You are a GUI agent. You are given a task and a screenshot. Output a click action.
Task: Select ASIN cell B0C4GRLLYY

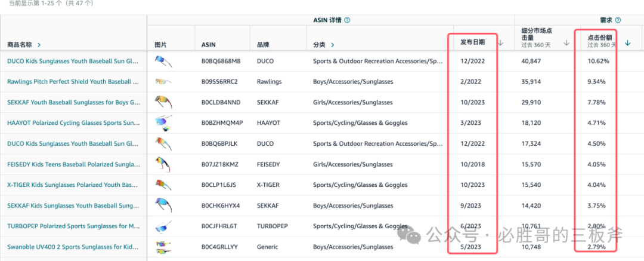tap(219, 247)
